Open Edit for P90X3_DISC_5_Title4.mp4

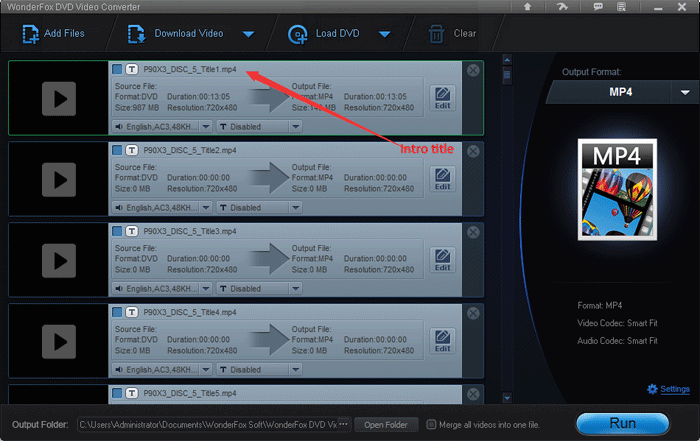tap(442, 341)
